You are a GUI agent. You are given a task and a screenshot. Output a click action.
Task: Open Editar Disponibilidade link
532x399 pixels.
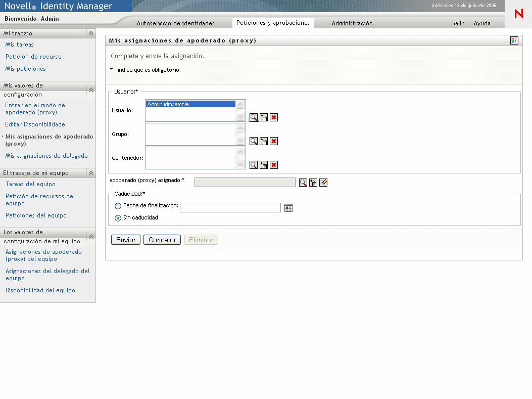35,124
